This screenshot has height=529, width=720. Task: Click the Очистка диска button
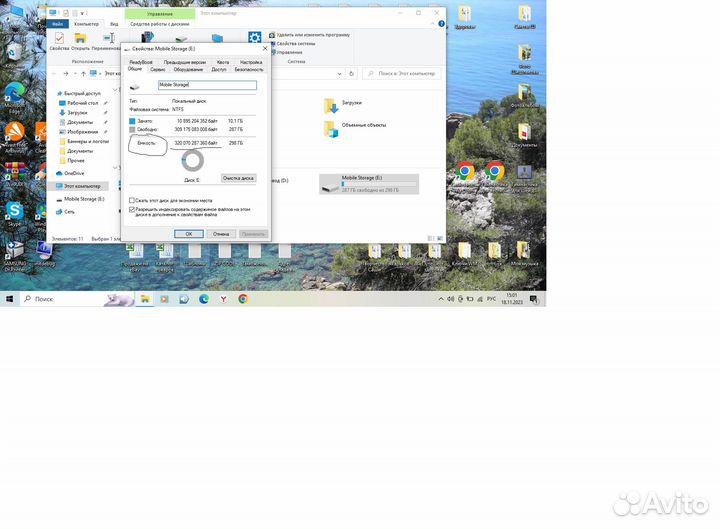[238, 178]
